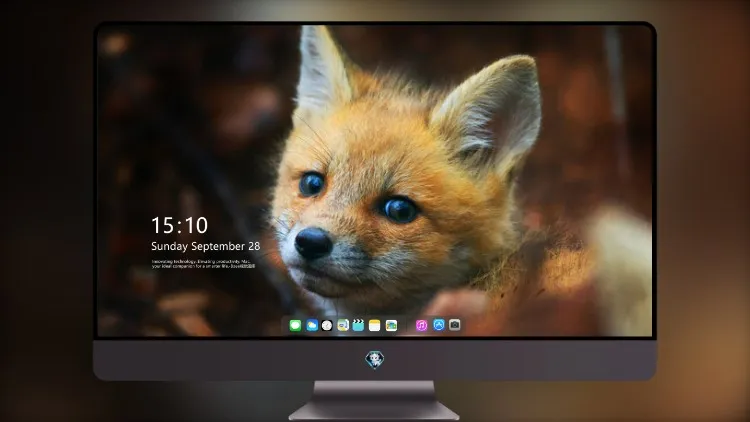Open the yellow Notes app
This screenshot has height=422, width=750.
click(x=375, y=325)
